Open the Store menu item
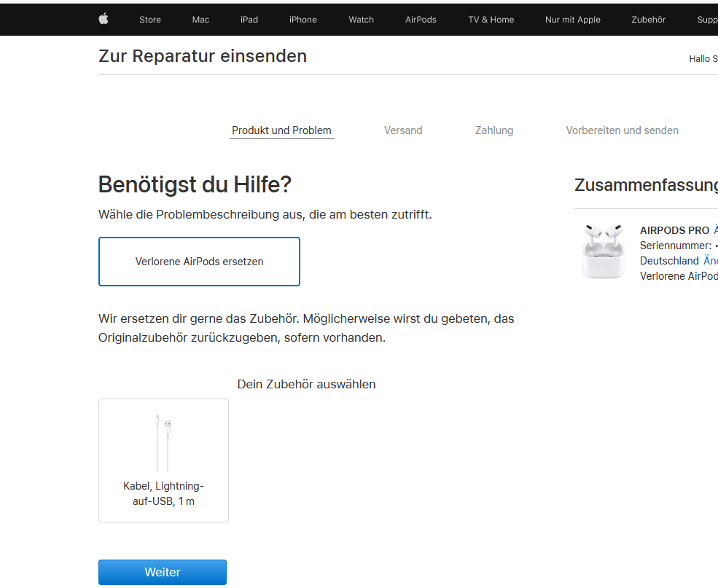 point(150,20)
